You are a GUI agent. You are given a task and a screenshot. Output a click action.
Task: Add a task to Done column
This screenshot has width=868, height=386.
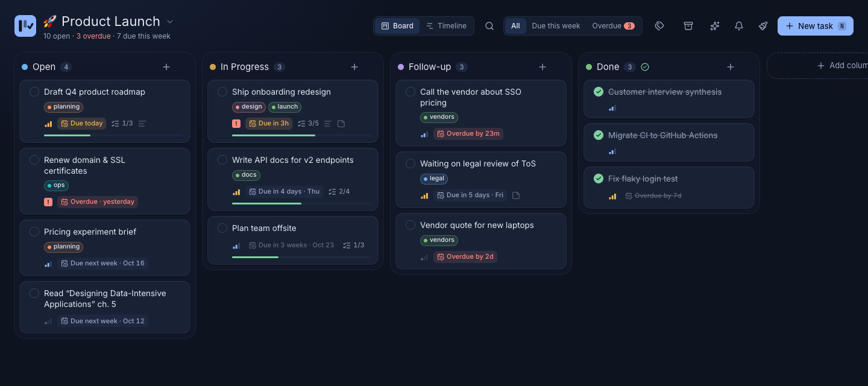[731, 67]
